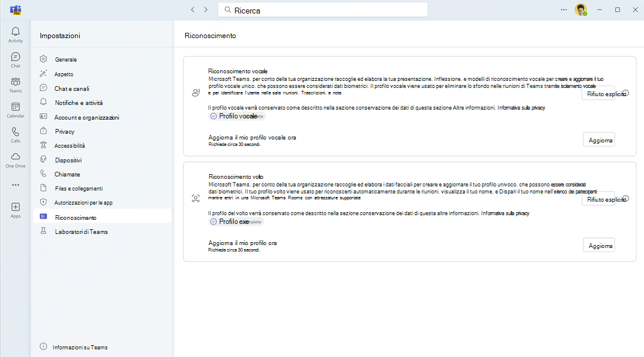
Task: Open Generale settings
Action: [x=103, y=59]
